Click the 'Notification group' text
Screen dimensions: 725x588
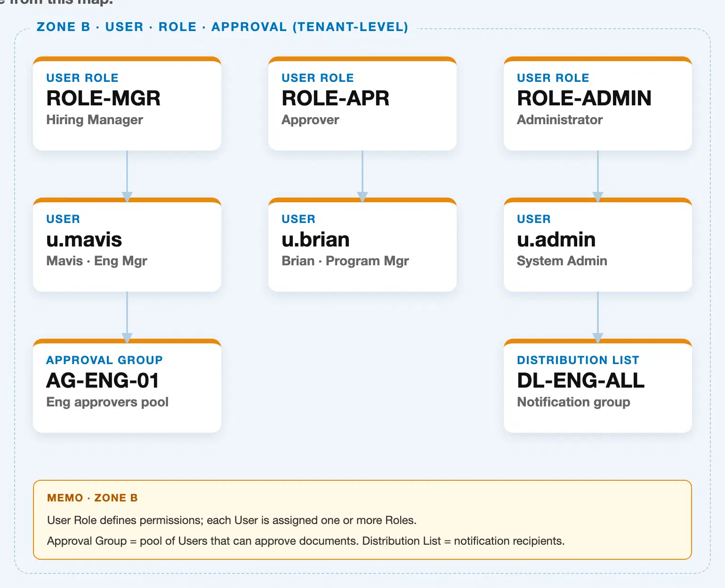tap(573, 402)
